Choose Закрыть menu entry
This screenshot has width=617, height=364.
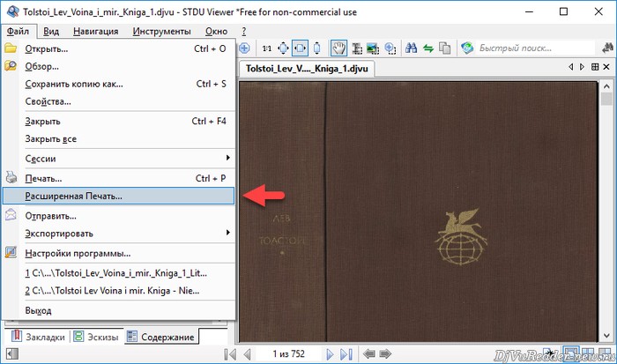coord(118,122)
